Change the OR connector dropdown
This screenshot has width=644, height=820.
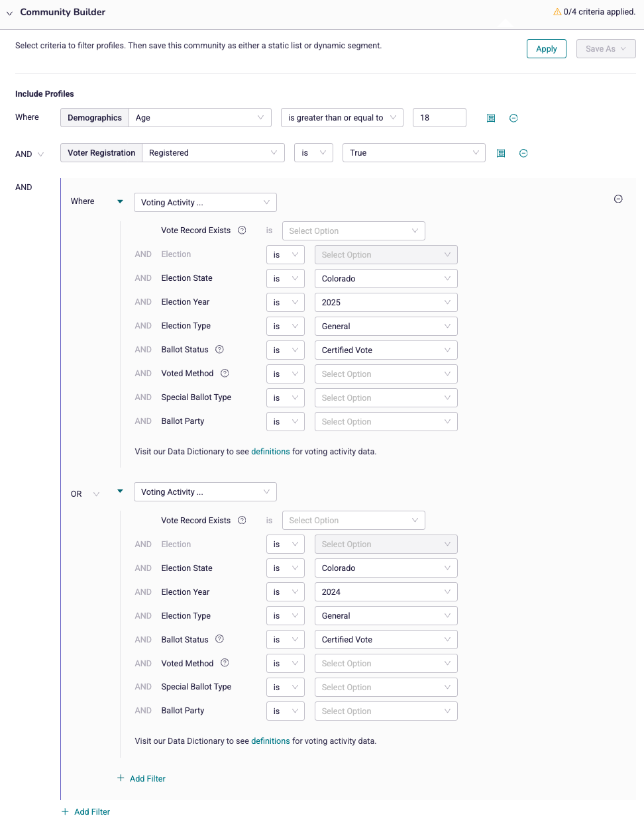pos(85,494)
